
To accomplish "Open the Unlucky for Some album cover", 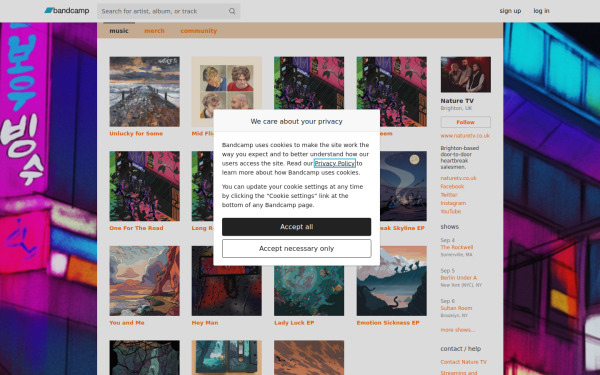I will click(145, 92).
